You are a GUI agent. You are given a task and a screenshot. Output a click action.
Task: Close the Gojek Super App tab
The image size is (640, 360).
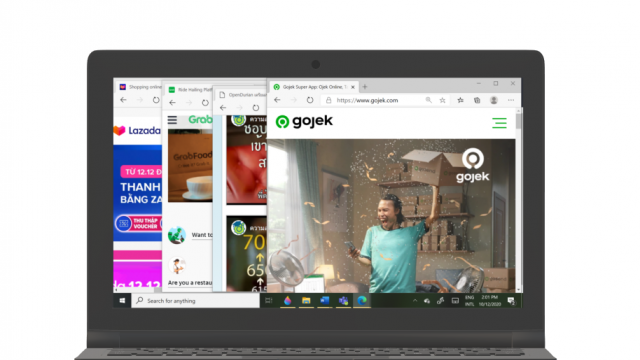click(x=353, y=87)
